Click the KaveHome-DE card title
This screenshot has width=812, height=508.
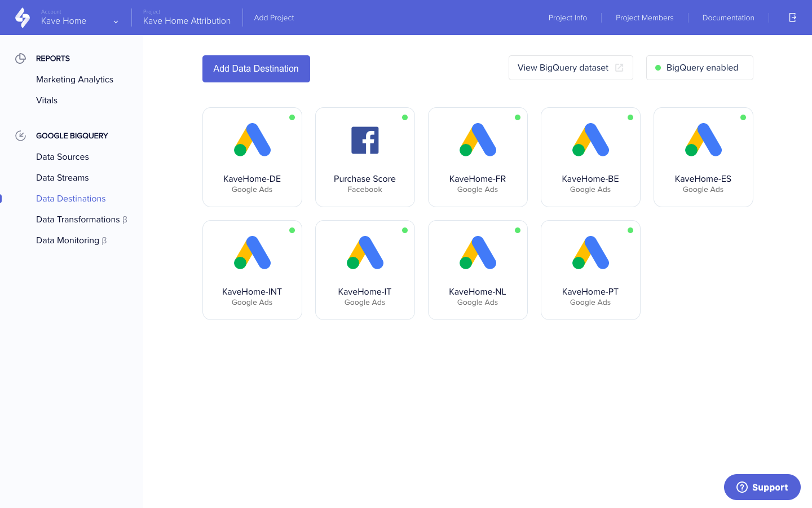coord(252,179)
